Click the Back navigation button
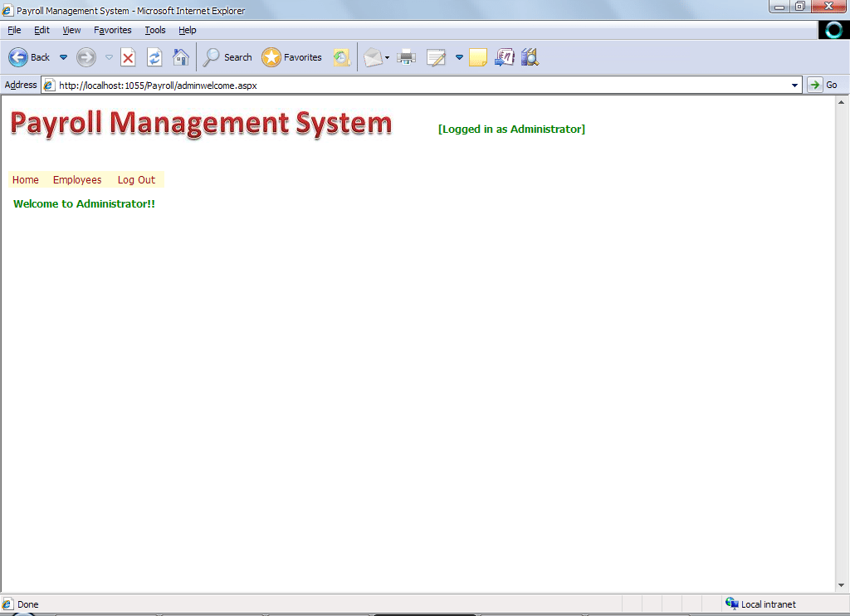This screenshot has width=850, height=616. coord(29,57)
